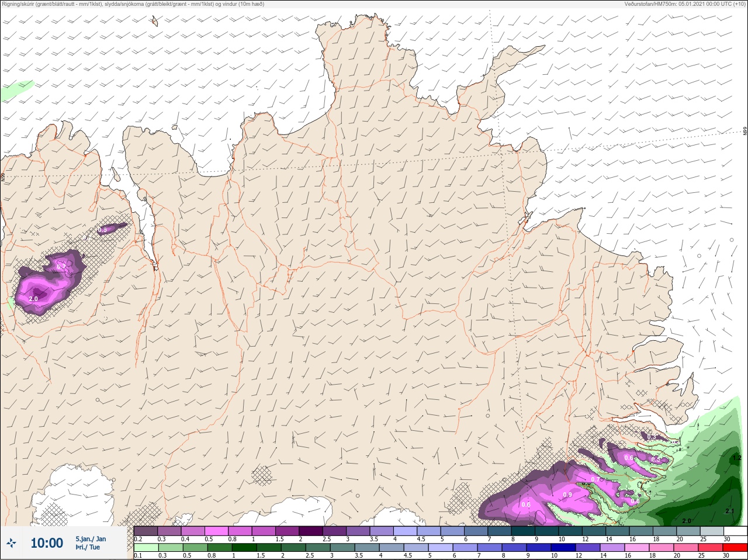Click the rotated N99 label on left map edge
Image resolution: width=748 pixels, height=560 pixels.
pyautogui.click(x=3, y=176)
